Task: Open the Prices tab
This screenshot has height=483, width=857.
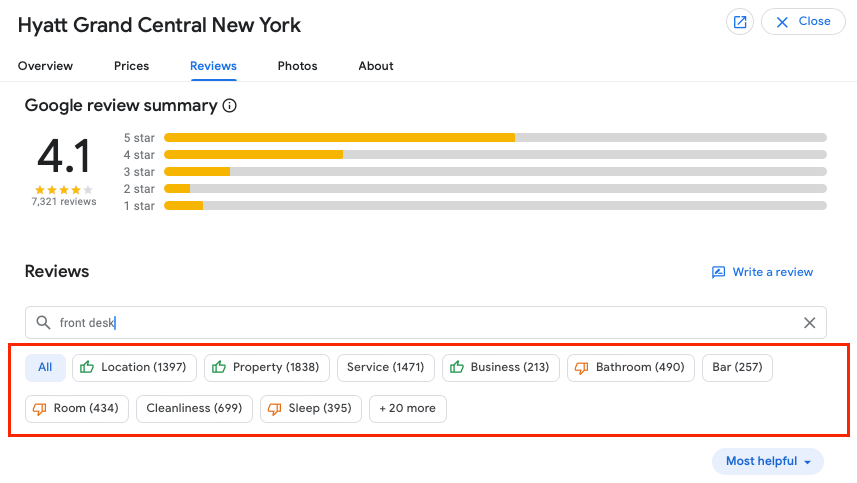Action: point(131,66)
